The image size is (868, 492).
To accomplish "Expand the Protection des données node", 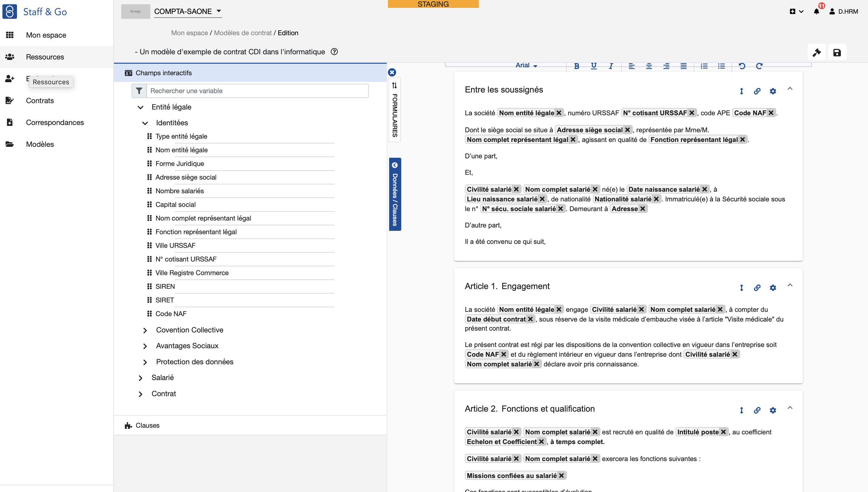I will click(145, 362).
